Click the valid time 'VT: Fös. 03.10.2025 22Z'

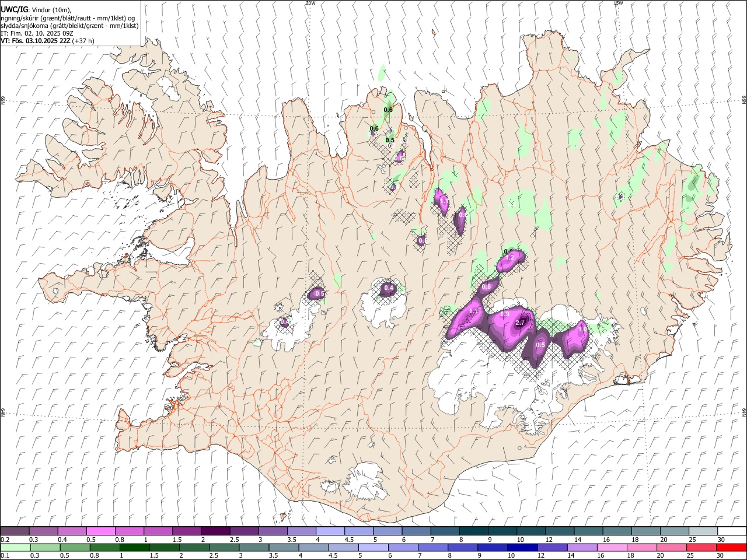[x=36, y=41]
